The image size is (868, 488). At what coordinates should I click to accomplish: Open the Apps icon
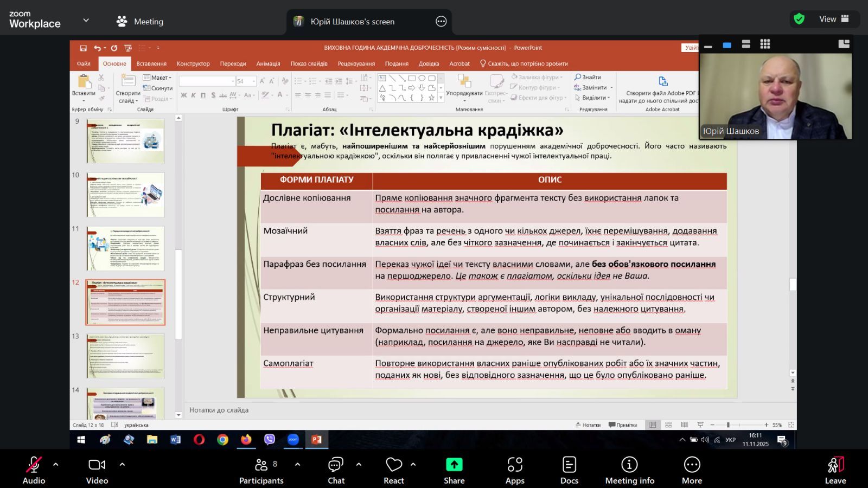click(x=514, y=465)
